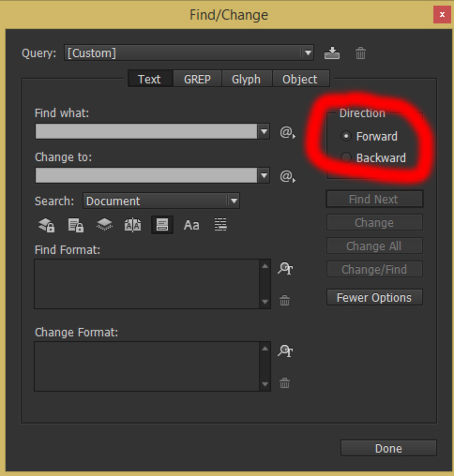Screen dimensions: 454x476
Task: Switch to the Glyph tab
Action: 247,79
